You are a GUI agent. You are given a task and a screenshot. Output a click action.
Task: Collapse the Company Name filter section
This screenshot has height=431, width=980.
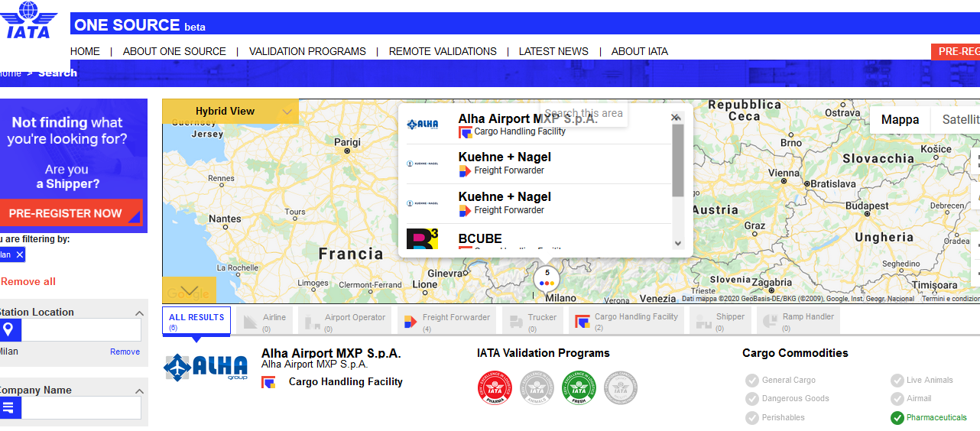139,390
